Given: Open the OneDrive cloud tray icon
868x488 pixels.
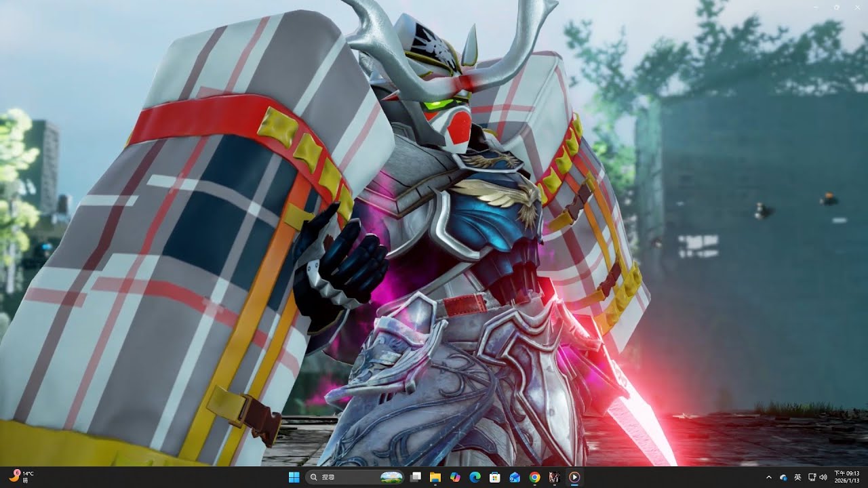Looking at the screenshot, I should coord(783,477).
